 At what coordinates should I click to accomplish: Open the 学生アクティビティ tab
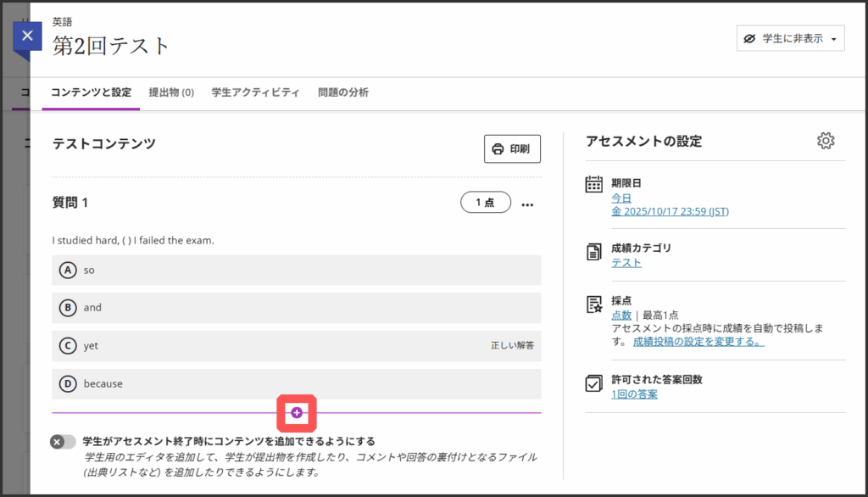coord(255,92)
